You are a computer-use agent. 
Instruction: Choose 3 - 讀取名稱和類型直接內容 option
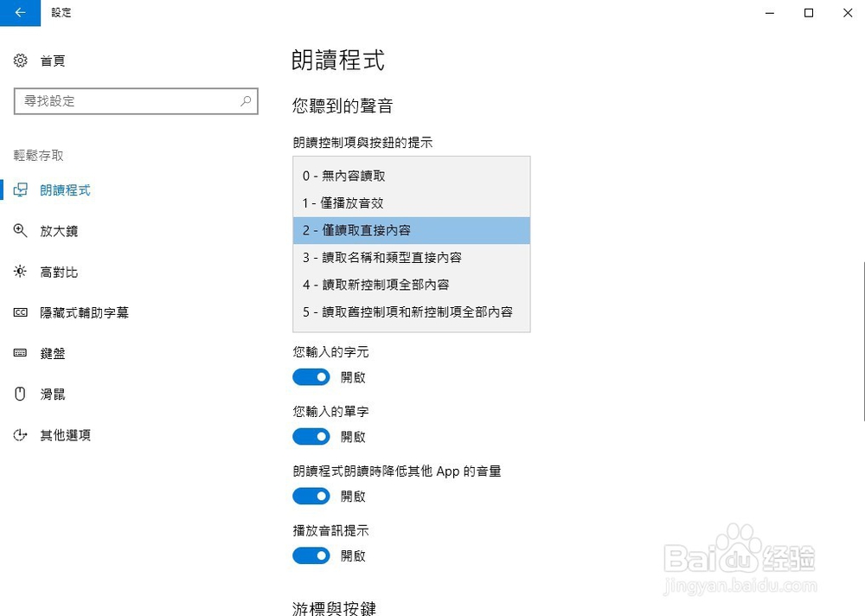pos(412,258)
